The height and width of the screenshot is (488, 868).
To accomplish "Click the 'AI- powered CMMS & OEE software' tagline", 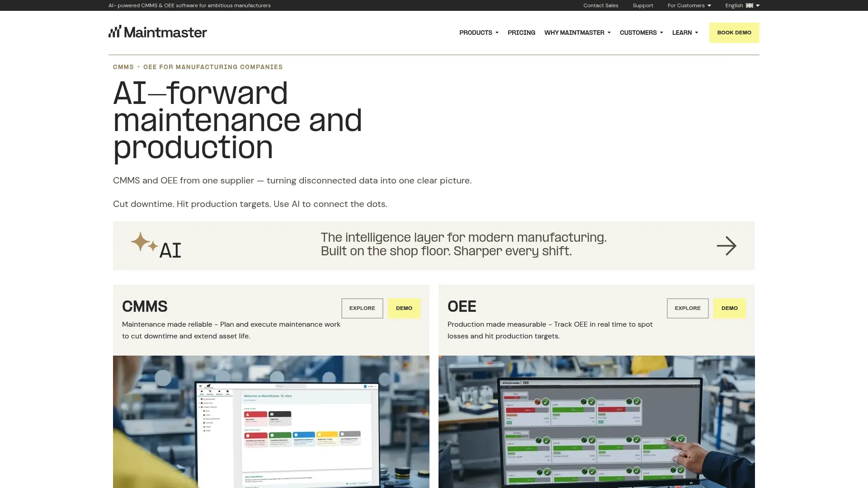I will (189, 5).
